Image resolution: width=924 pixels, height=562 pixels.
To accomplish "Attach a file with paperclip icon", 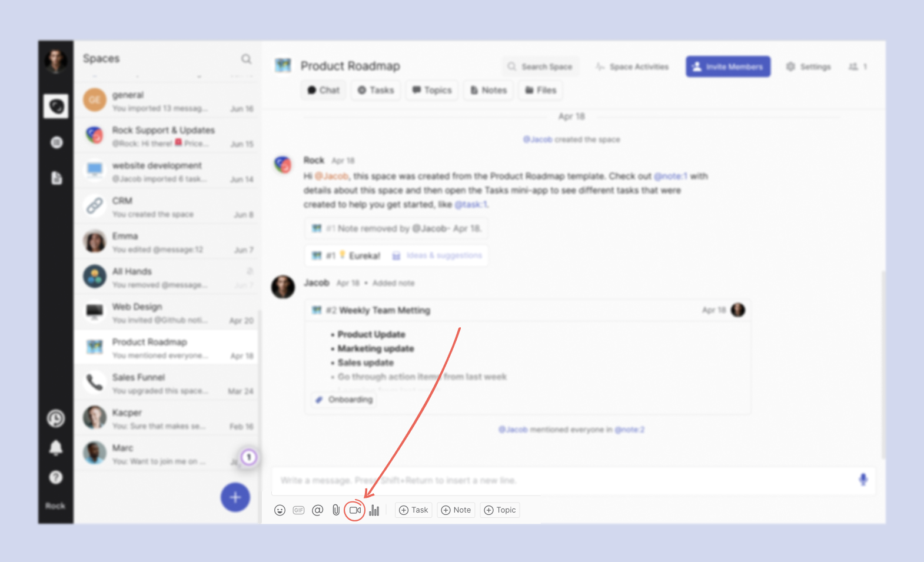I will [336, 510].
